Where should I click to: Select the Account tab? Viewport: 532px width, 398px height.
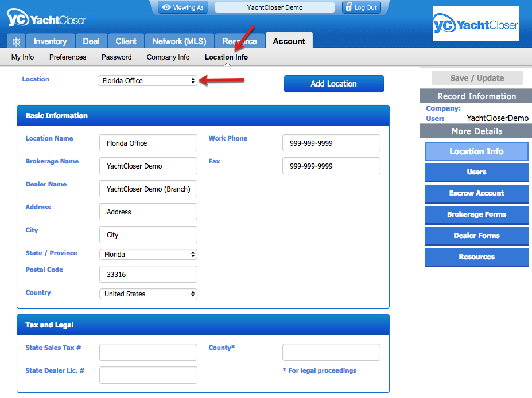[x=289, y=41]
